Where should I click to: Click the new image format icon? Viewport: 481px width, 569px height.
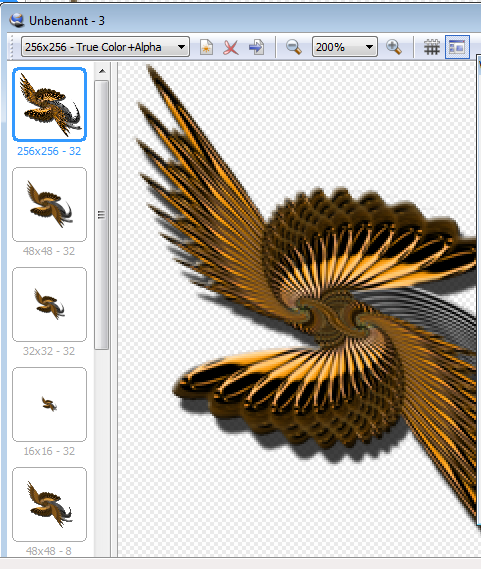point(206,47)
